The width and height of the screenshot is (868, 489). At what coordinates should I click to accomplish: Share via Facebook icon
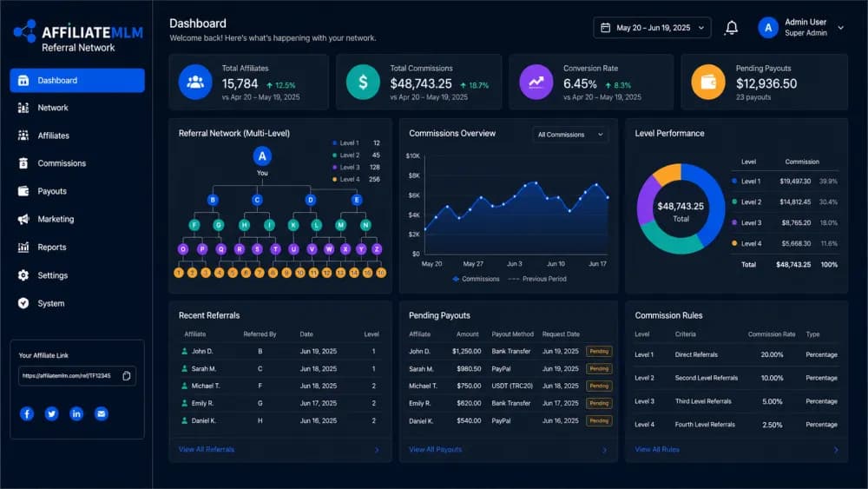pyautogui.click(x=27, y=413)
